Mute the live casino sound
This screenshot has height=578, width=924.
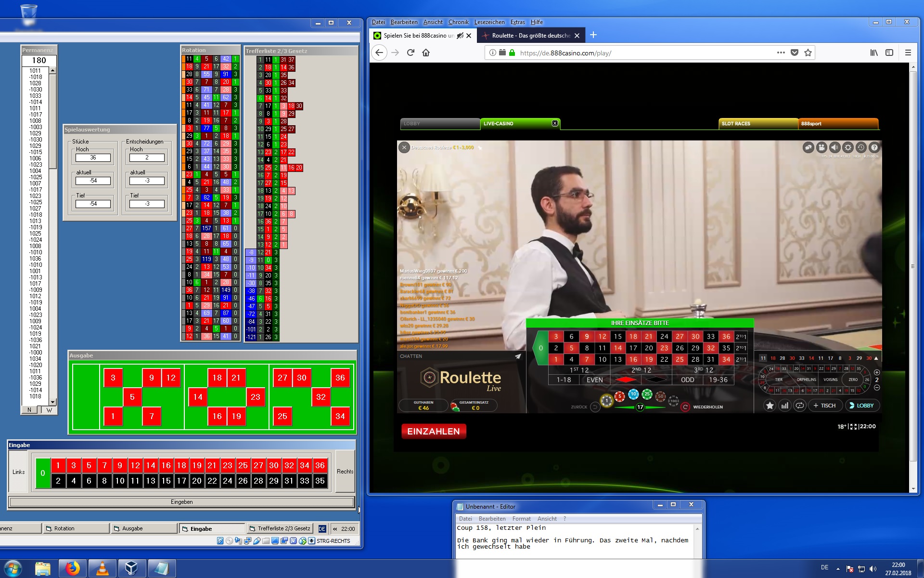pos(835,147)
